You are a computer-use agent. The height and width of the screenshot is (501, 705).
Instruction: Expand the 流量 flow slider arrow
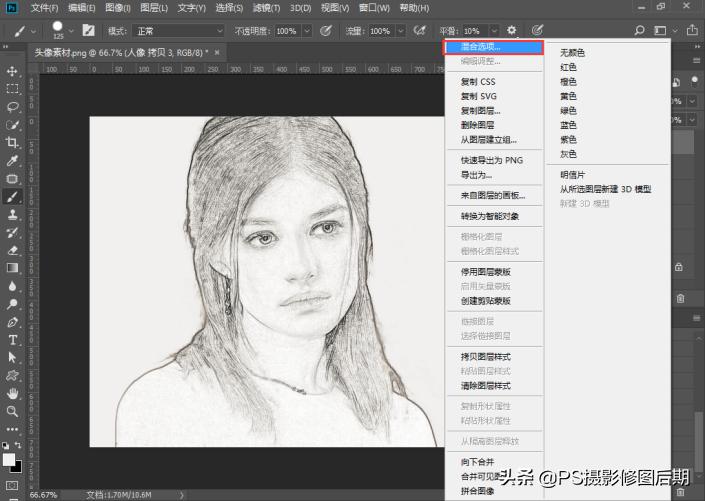pos(400,31)
